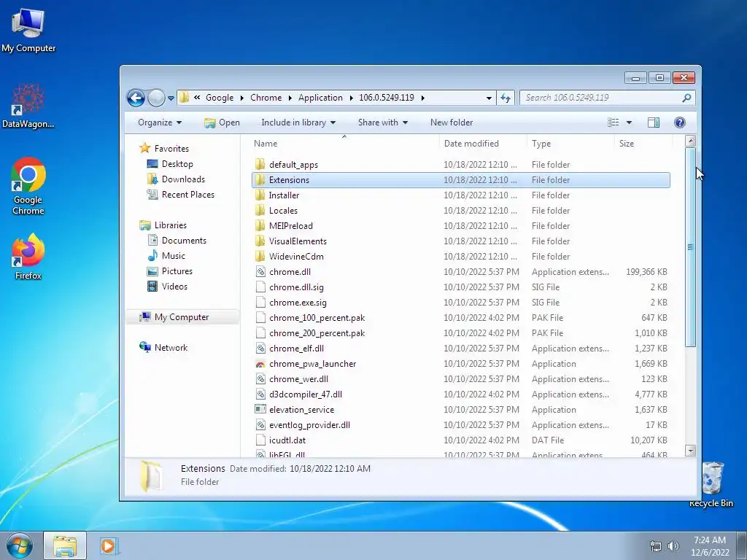Open the Windows Start button

(20, 545)
